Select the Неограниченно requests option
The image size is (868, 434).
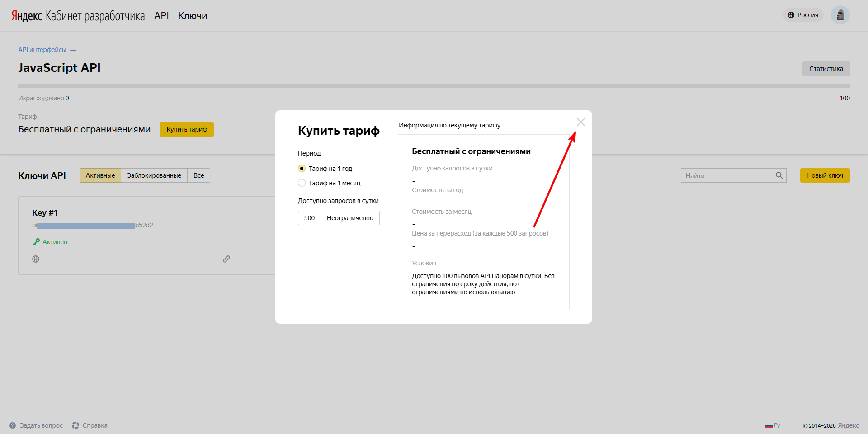tap(350, 218)
